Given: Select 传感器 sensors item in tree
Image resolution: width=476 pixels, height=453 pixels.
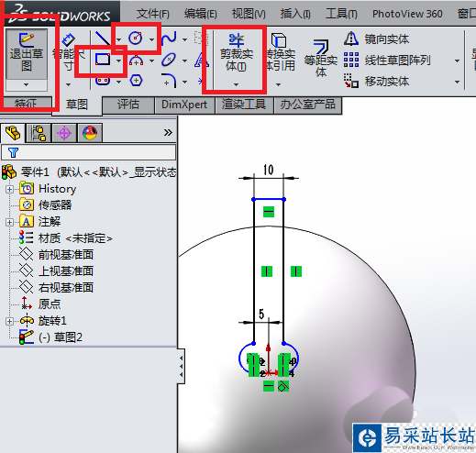Looking at the screenshot, I should [x=46, y=204].
